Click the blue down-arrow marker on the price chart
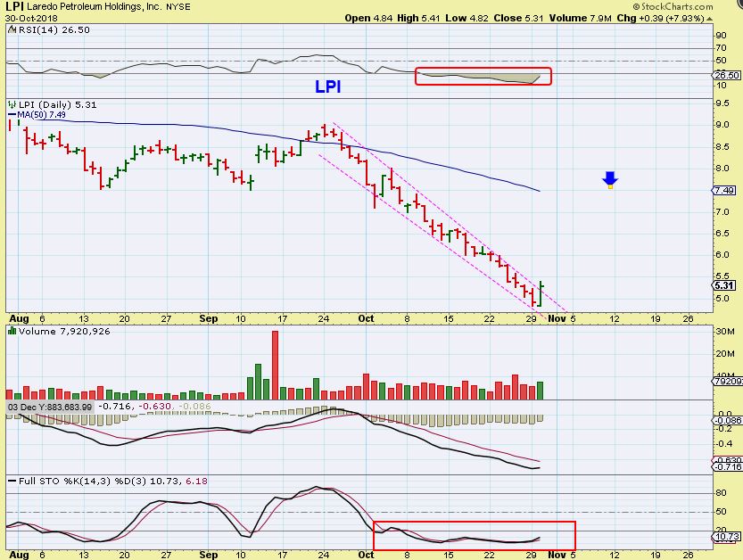743x560 pixels. [x=610, y=180]
